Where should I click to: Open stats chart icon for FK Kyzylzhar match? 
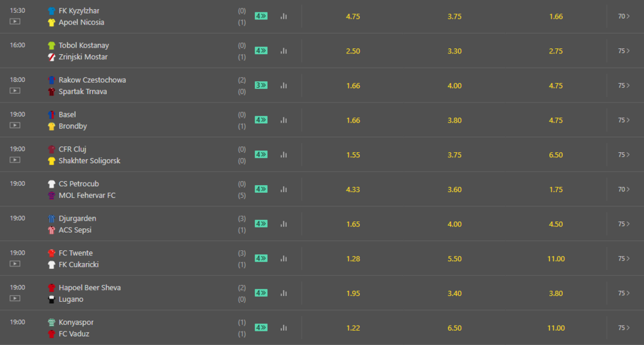pos(283,16)
